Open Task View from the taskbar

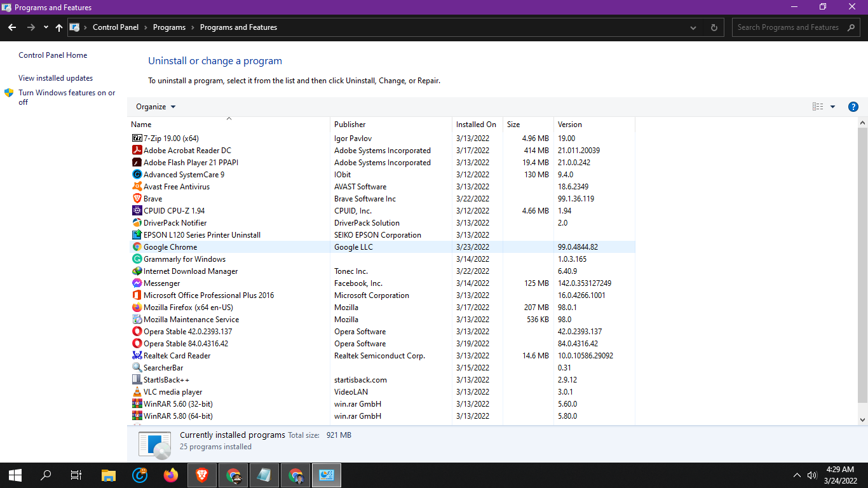[76, 475]
